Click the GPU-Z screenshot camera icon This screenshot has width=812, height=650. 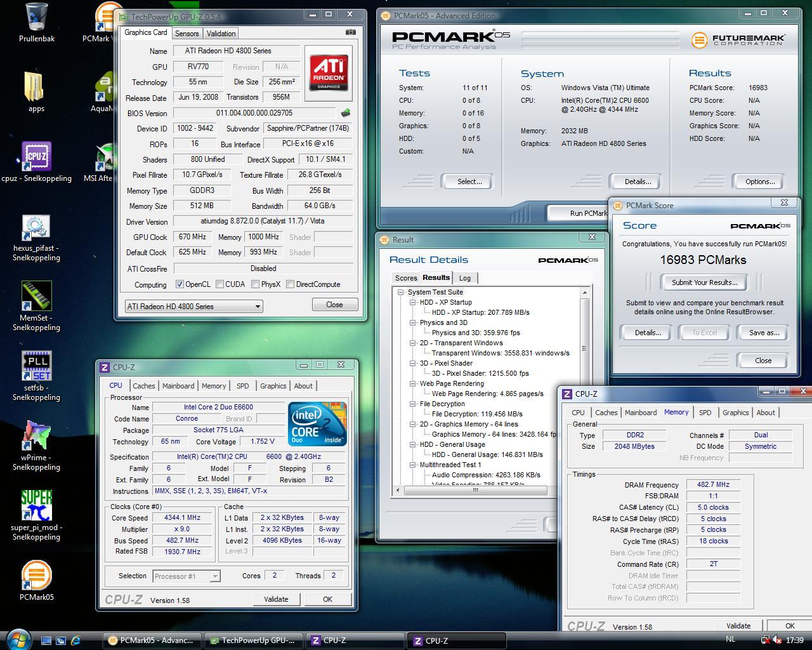tap(350, 32)
